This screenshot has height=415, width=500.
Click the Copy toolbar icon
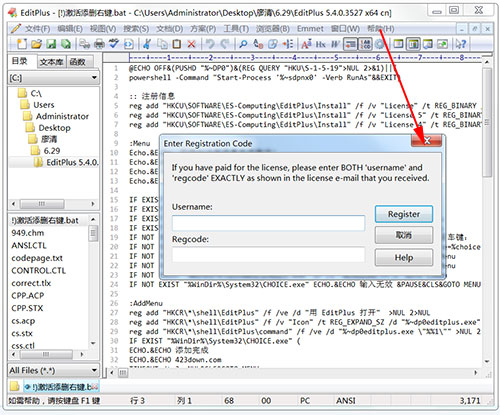pyautogui.click(x=162, y=44)
